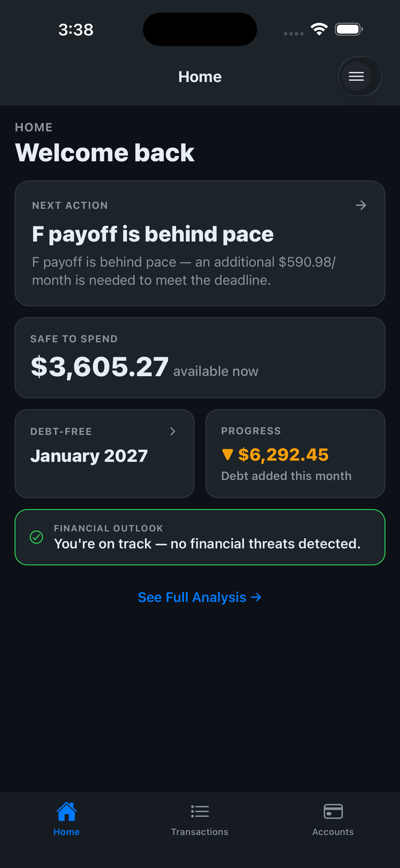This screenshot has width=400, height=868.
Task: Tap the Financial Outlook on-track banner
Action: (200, 537)
